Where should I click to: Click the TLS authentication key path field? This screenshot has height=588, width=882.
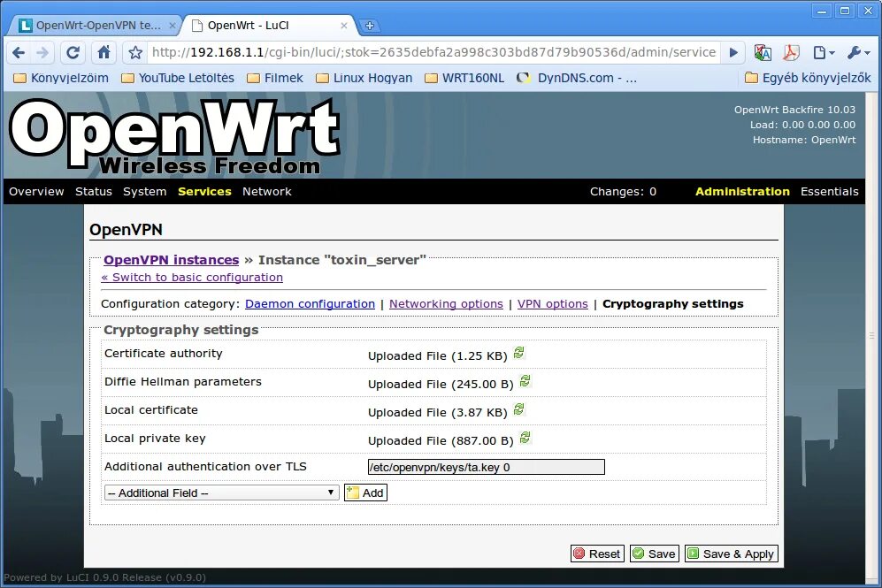(486, 467)
